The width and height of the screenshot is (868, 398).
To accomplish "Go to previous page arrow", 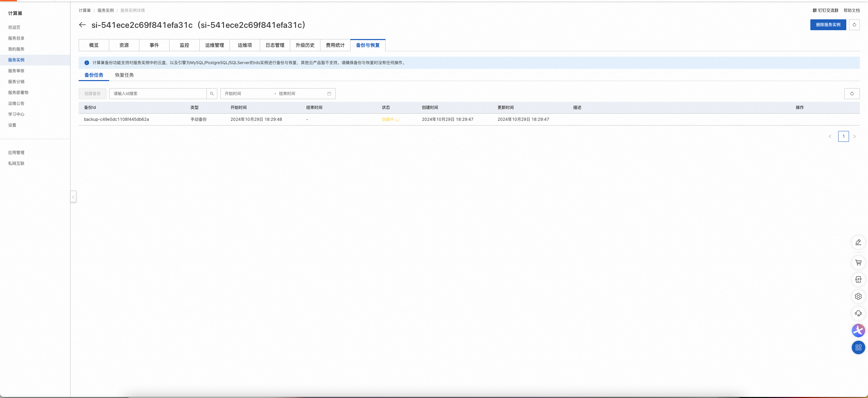I will pyautogui.click(x=830, y=136).
